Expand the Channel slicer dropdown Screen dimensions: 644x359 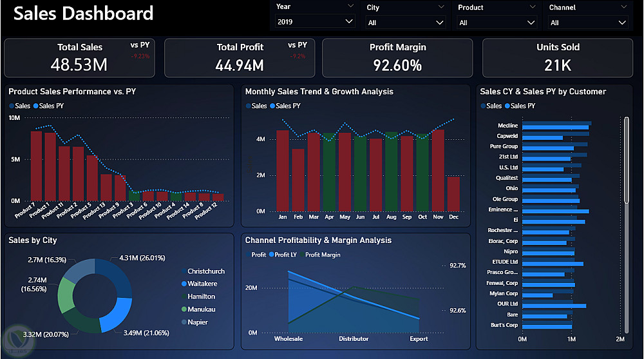pyautogui.click(x=588, y=22)
